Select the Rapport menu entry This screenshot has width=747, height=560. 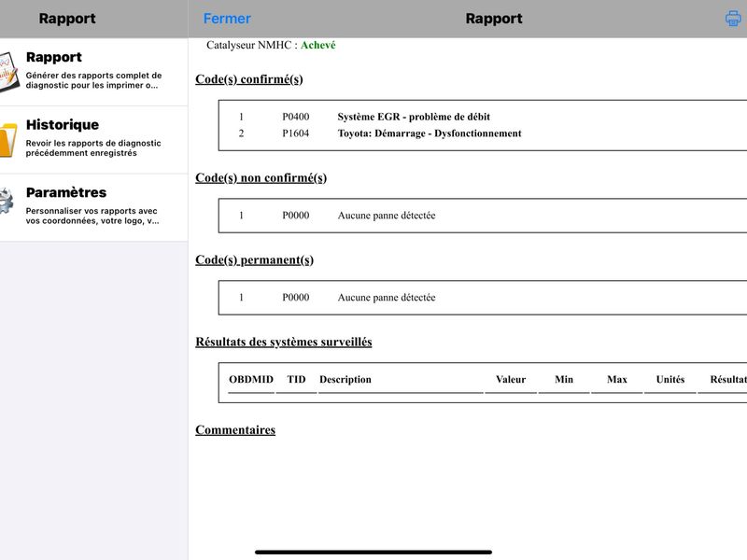[94, 72]
